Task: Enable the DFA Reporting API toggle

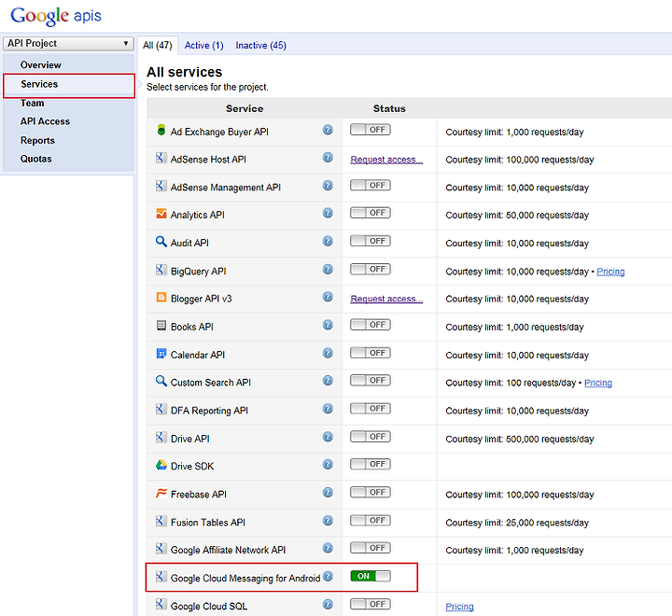Action: coord(371,408)
